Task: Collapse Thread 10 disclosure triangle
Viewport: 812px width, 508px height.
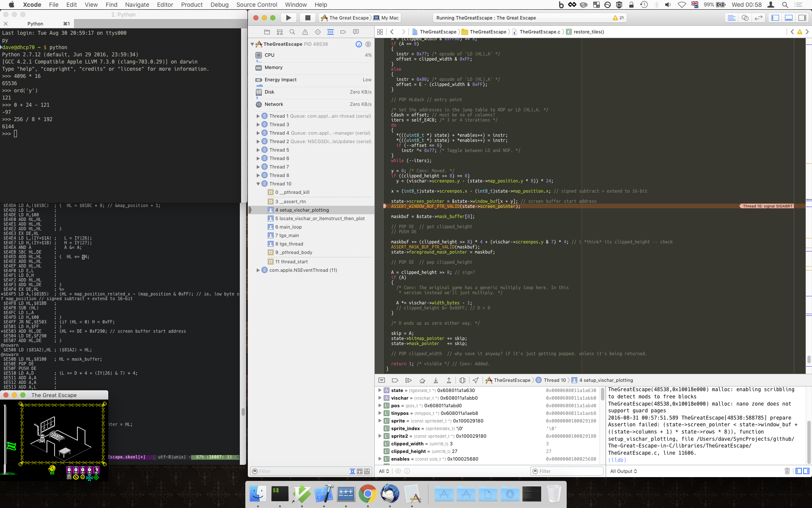Action: (x=258, y=184)
